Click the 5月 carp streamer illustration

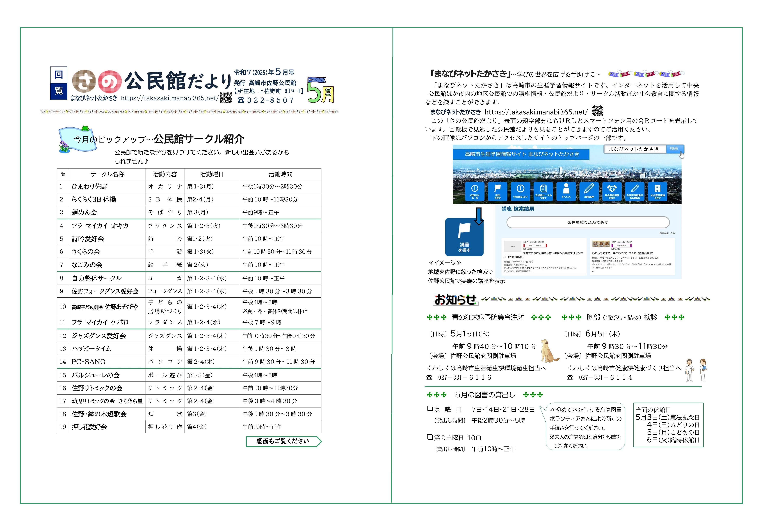[x=320, y=89]
